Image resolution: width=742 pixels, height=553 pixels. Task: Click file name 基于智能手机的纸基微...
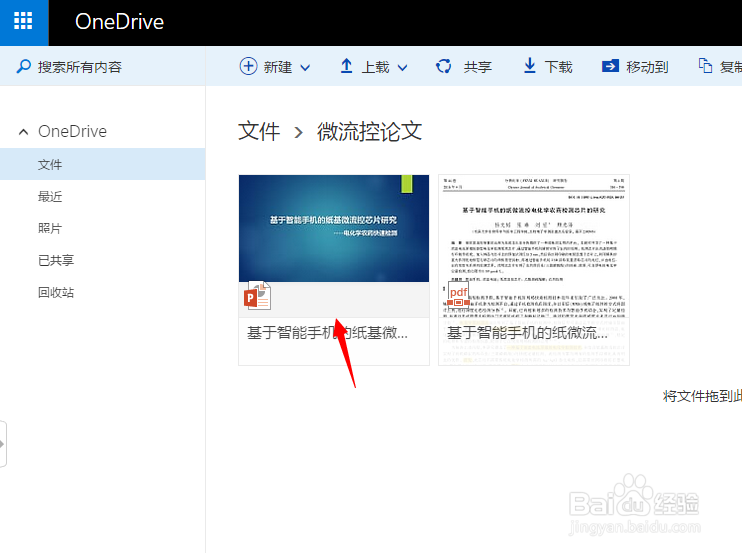327,333
